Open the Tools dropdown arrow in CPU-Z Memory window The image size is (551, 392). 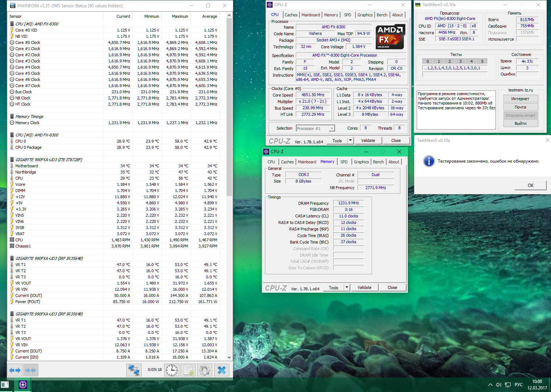(x=347, y=287)
